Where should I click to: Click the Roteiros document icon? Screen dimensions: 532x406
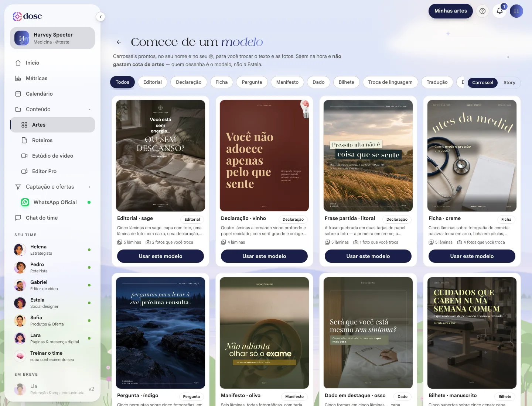24,140
